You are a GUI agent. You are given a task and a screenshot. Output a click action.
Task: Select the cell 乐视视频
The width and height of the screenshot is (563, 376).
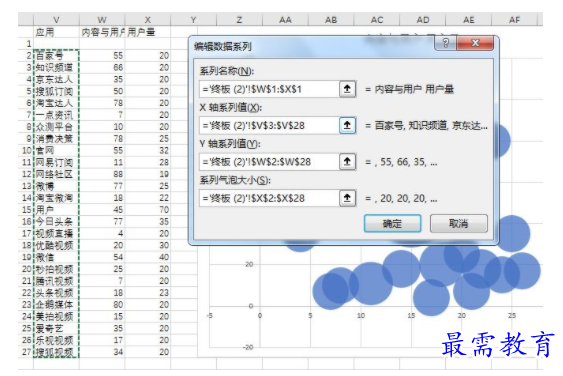point(56,340)
